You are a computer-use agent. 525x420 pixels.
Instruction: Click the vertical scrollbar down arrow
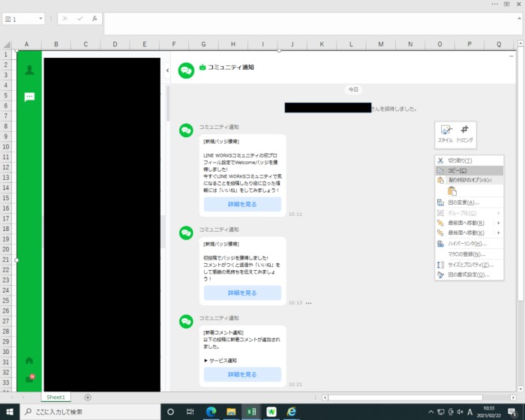point(520,388)
